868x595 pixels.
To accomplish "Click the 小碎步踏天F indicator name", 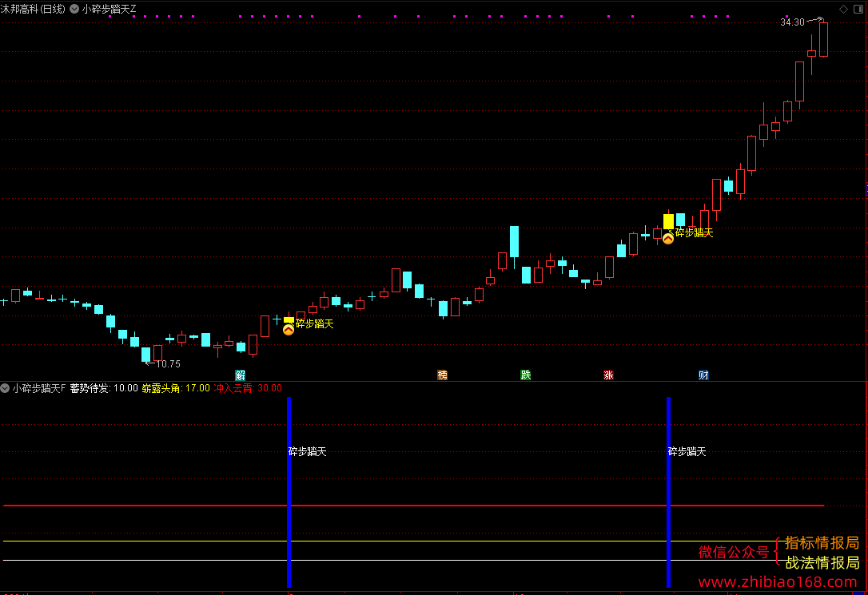I will click(38, 388).
